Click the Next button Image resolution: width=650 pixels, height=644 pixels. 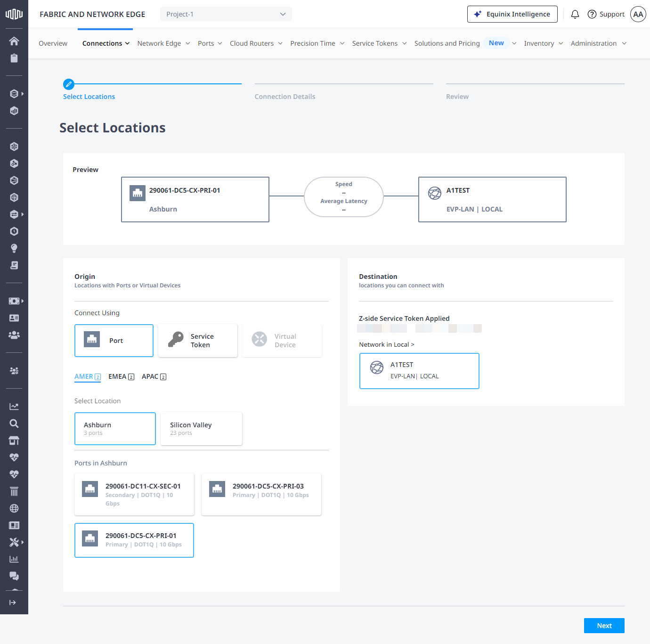pyautogui.click(x=604, y=626)
